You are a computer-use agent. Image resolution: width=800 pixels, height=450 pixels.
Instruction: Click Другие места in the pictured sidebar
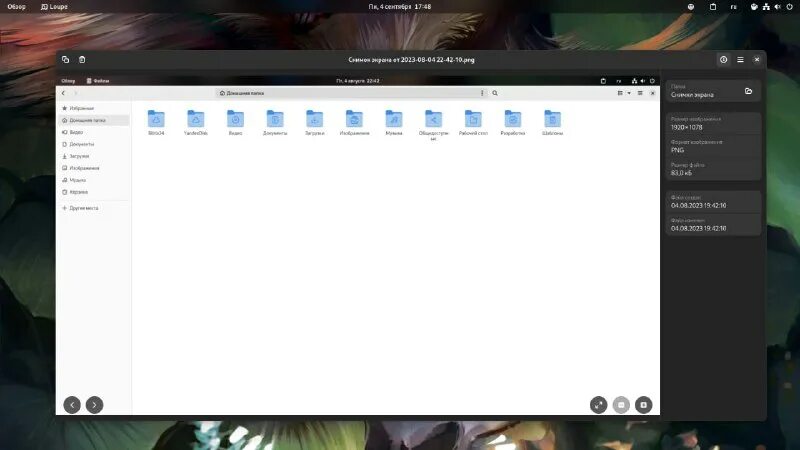pos(93,208)
